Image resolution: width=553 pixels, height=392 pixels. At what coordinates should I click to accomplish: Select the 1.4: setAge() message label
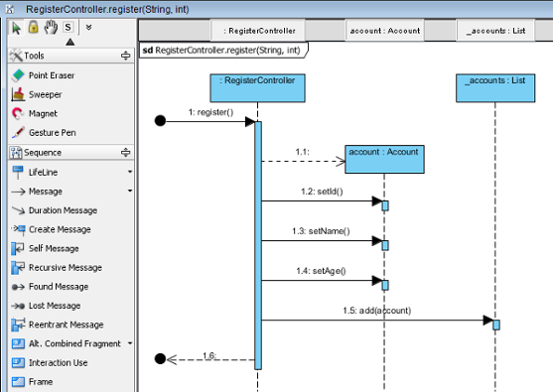[x=321, y=271]
